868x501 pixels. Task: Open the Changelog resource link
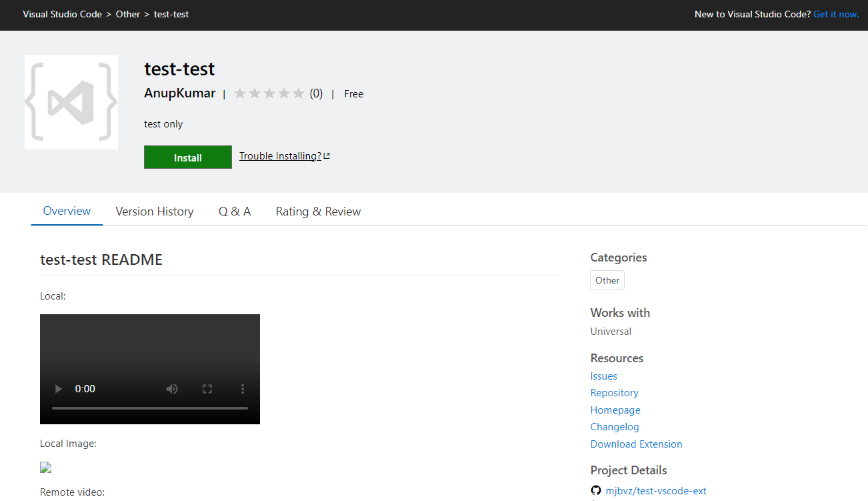614,426
